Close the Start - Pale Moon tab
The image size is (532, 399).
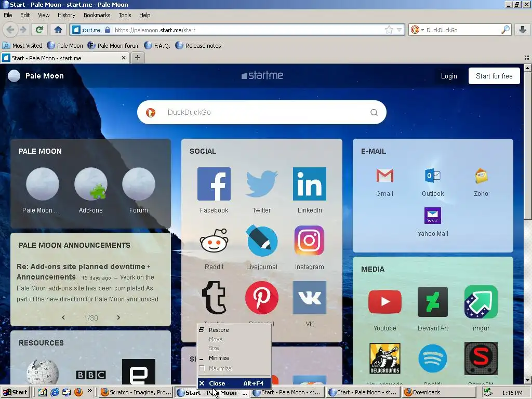124,58
